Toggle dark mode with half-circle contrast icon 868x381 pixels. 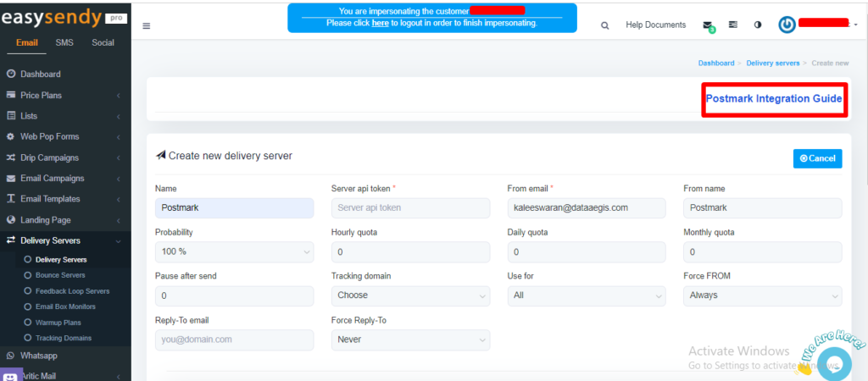pyautogui.click(x=757, y=25)
